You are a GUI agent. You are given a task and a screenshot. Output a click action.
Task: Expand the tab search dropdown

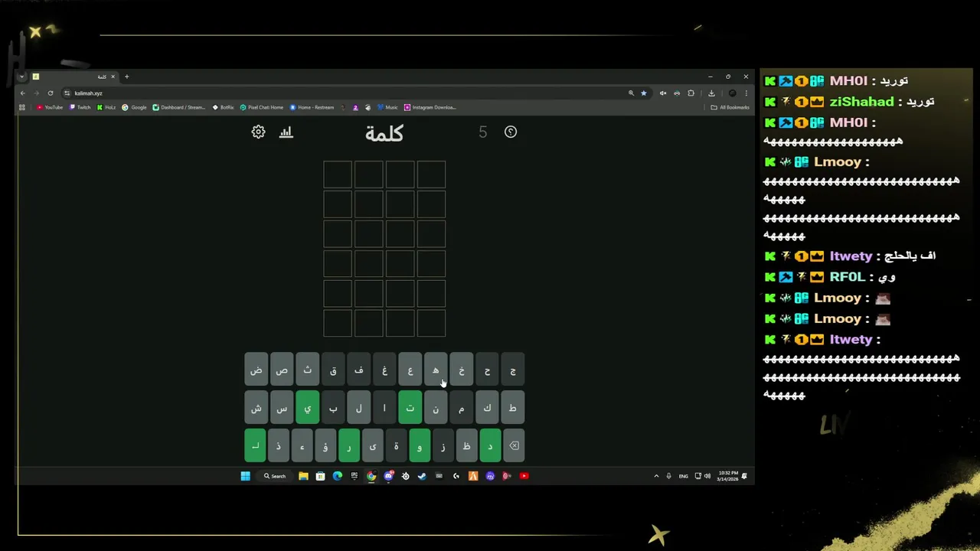click(x=22, y=77)
